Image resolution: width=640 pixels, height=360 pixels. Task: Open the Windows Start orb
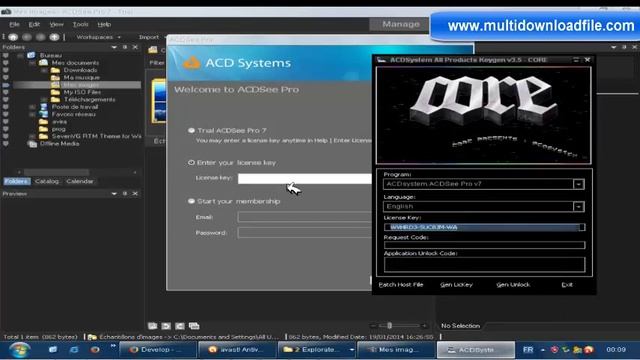pos(19,350)
